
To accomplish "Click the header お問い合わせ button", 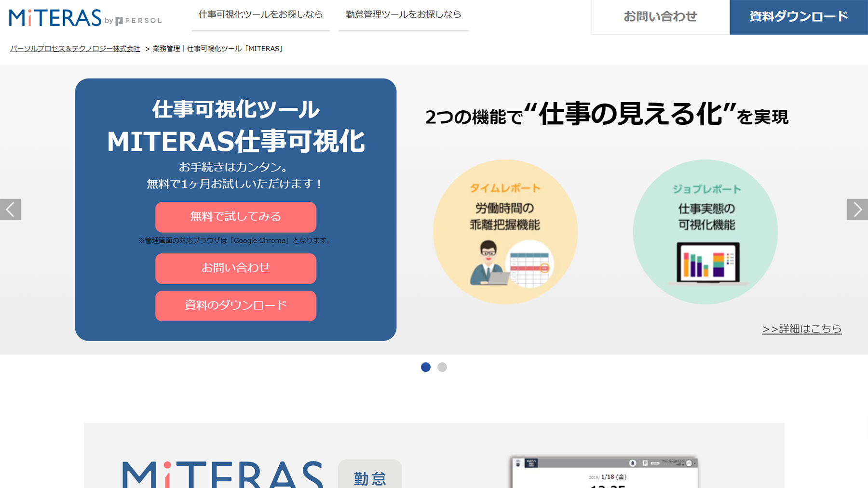I will coord(661,17).
